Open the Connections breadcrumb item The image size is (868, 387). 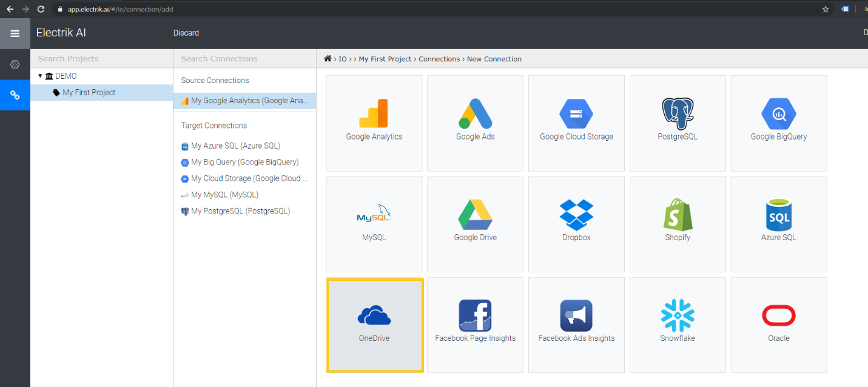pos(439,59)
